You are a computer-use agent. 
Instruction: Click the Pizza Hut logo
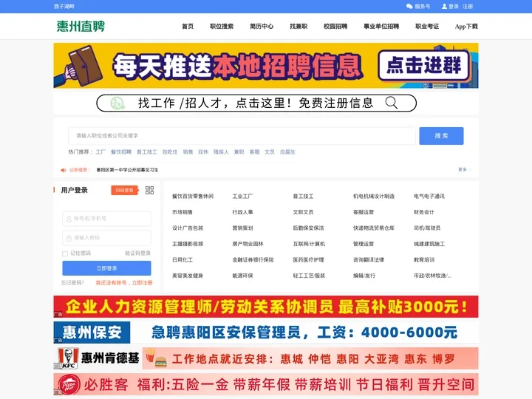(x=69, y=385)
